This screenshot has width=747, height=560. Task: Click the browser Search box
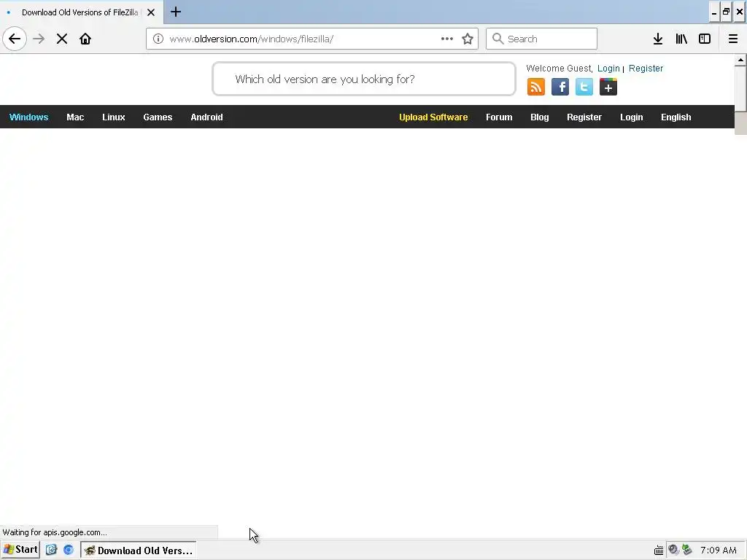coord(542,39)
